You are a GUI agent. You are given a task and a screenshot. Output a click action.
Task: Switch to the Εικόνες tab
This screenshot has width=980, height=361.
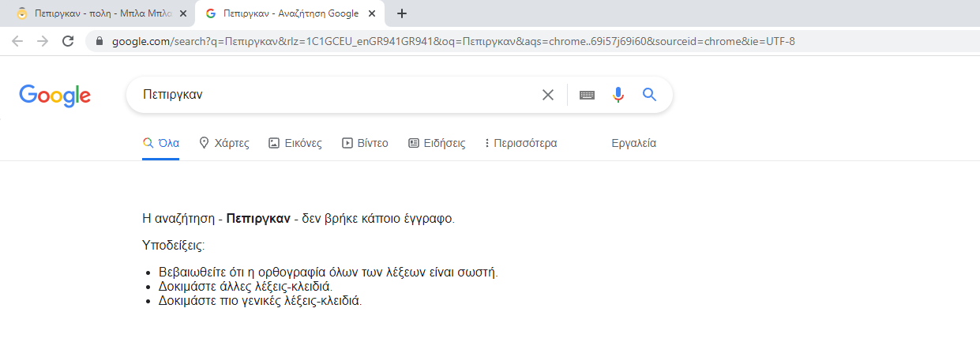pos(295,143)
